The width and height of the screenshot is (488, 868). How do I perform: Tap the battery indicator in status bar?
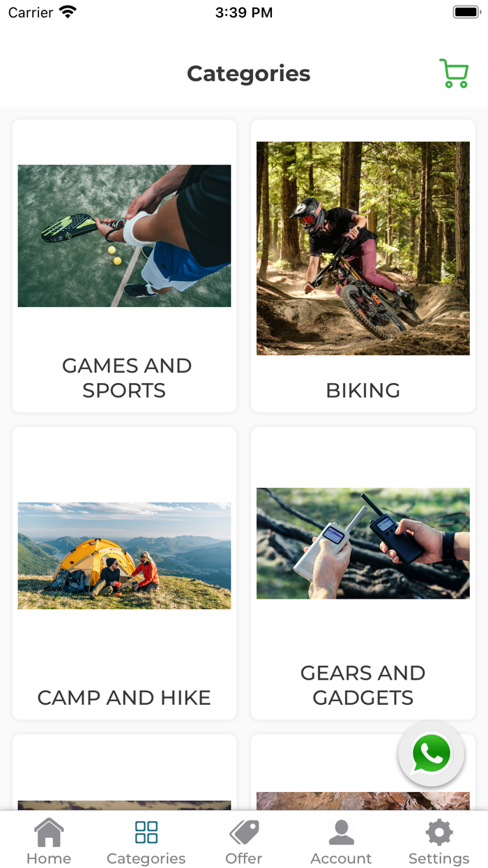pyautogui.click(x=467, y=12)
